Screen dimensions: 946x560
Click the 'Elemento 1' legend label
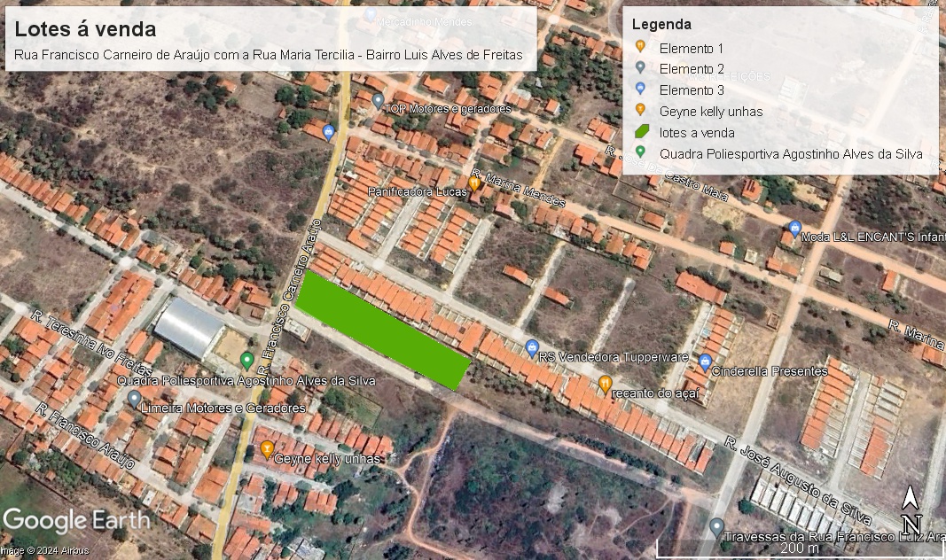pyautogui.click(x=691, y=48)
